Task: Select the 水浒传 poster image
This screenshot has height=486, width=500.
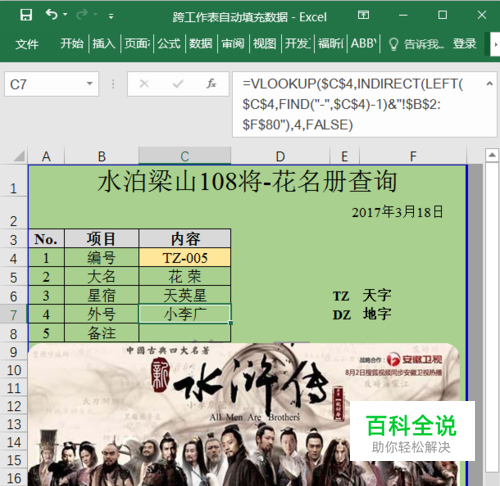Action: coord(244,414)
